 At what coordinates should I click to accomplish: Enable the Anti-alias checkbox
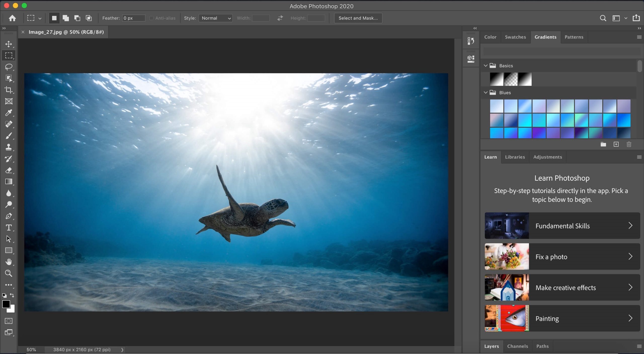click(x=151, y=18)
